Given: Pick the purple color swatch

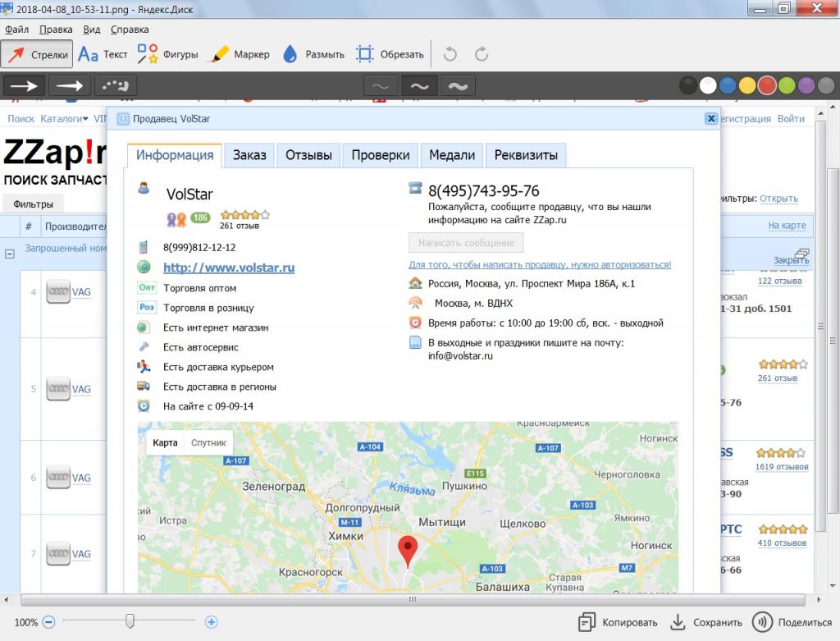Looking at the screenshot, I should pos(806,85).
